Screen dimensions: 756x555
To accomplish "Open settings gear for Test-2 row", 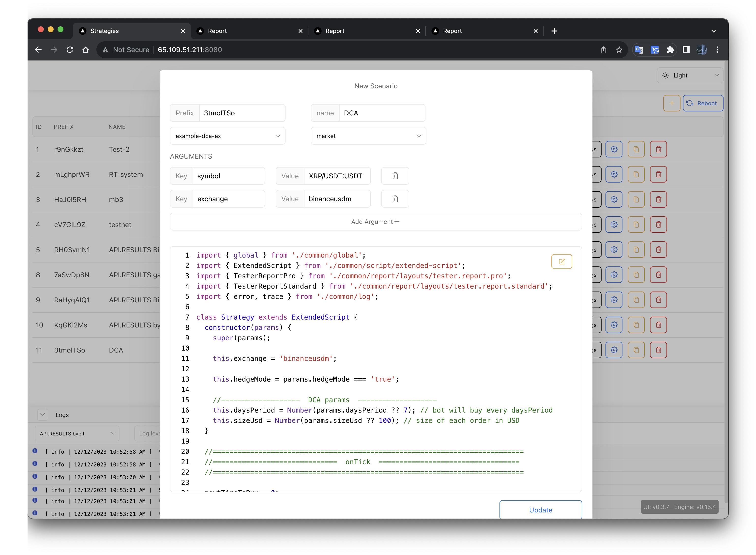I will [614, 149].
